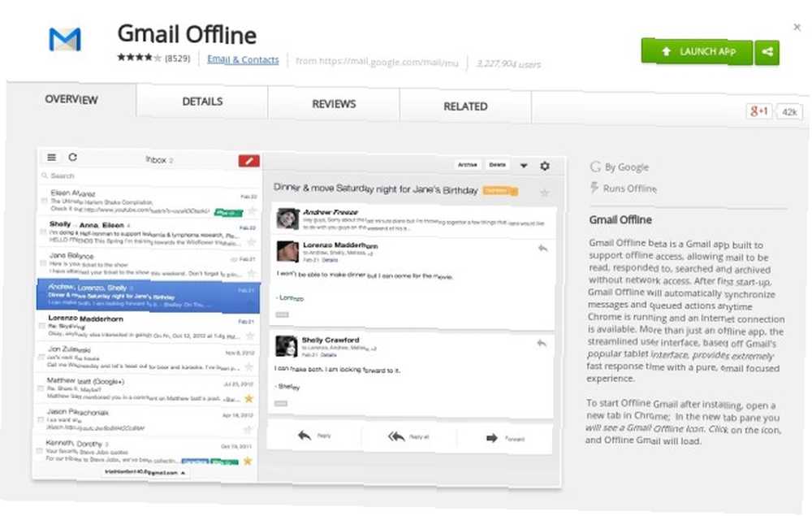The height and width of the screenshot is (516, 812).
Task: Tick the checkbox for Jon Zulawski email
Action: coord(41,357)
